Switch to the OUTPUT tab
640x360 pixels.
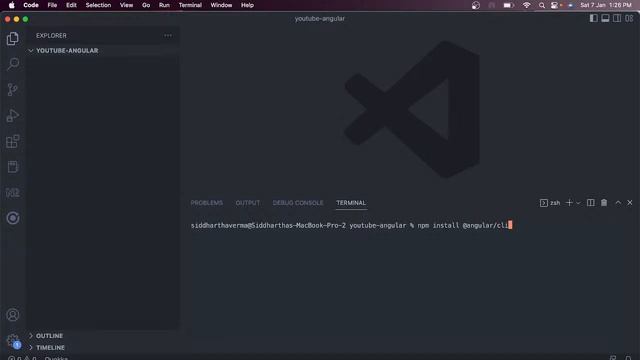pyautogui.click(x=247, y=203)
